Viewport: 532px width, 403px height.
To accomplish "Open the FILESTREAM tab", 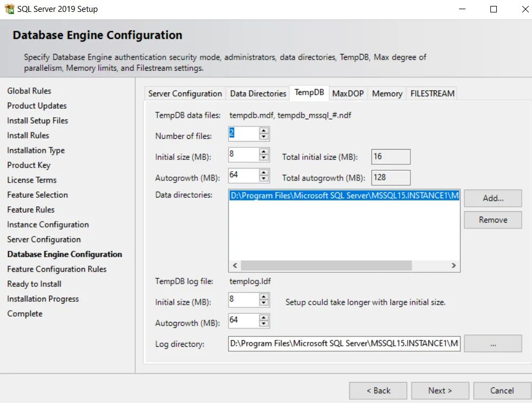I will pos(433,93).
